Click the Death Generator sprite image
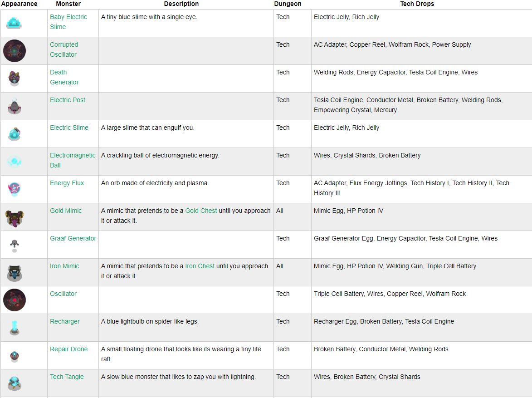Image resolution: width=532 pixels, height=398 pixels. pos(15,78)
